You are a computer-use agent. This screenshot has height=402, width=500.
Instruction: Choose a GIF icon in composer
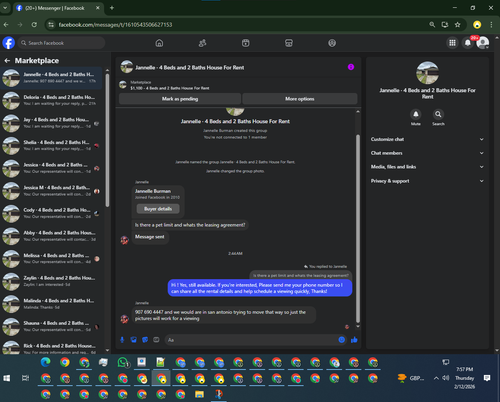tap(156, 340)
